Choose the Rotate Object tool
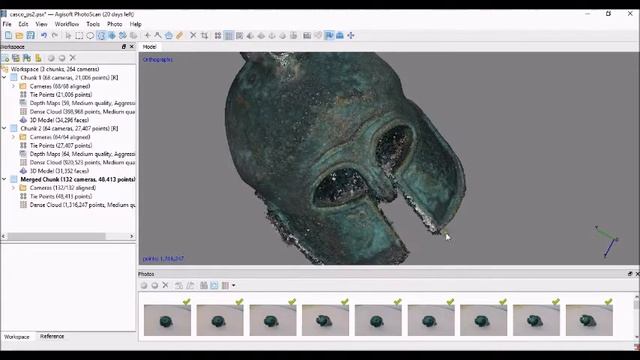 click(133, 36)
